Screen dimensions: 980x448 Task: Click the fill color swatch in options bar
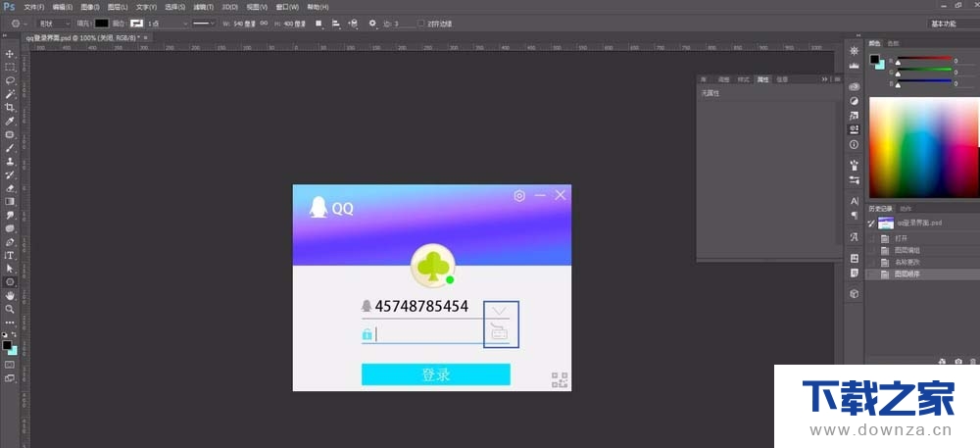click(x=101, y=24)
